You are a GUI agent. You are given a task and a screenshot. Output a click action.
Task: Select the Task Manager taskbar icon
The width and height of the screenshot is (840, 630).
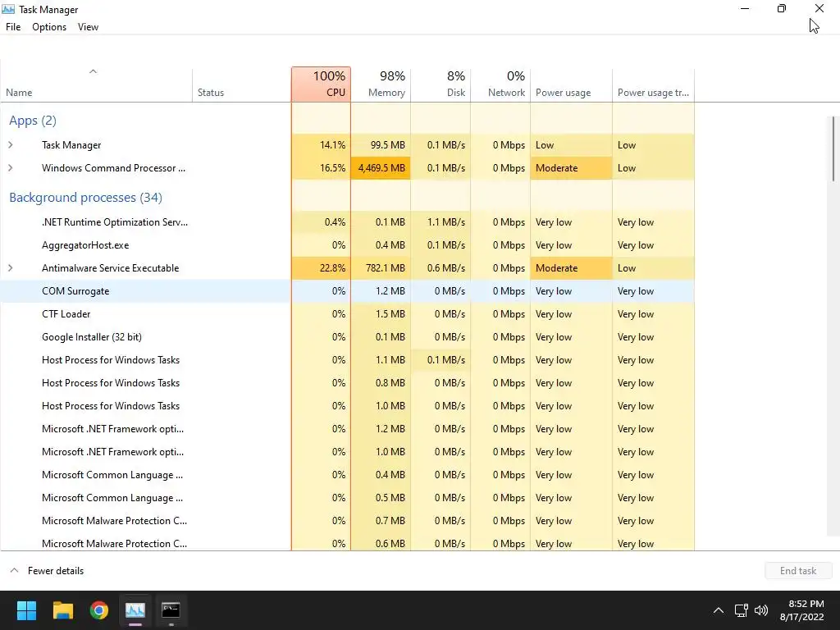click(135, 609)
